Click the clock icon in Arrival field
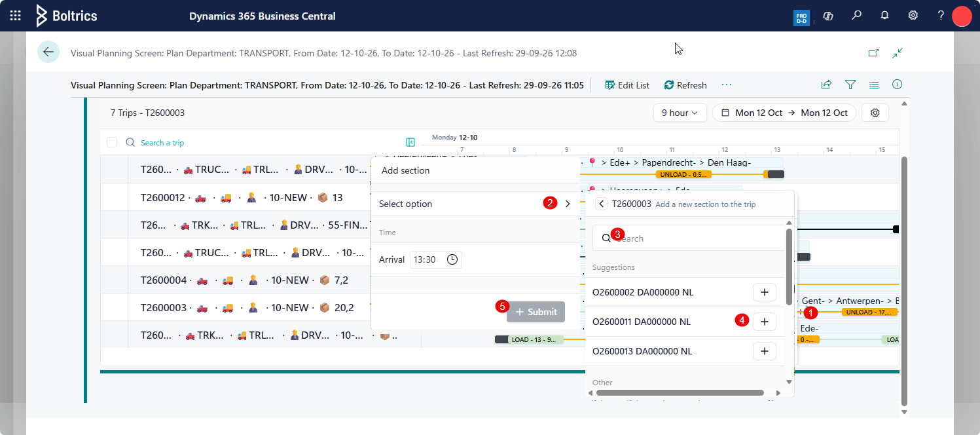The width and height of the screenshot is (980, 435). click(452, 259)
